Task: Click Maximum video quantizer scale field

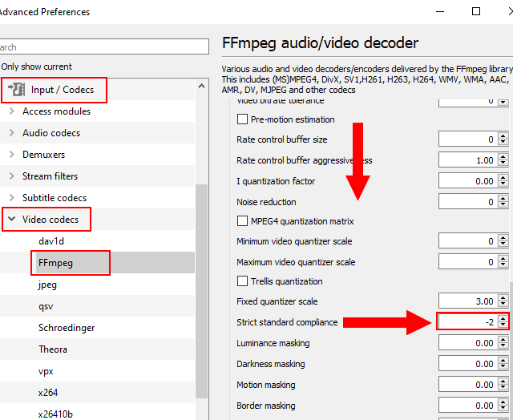Action: 468,262
